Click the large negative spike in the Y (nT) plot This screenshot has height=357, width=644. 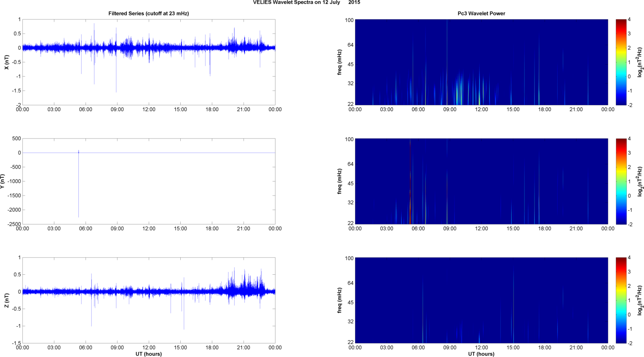pos(78,185)
